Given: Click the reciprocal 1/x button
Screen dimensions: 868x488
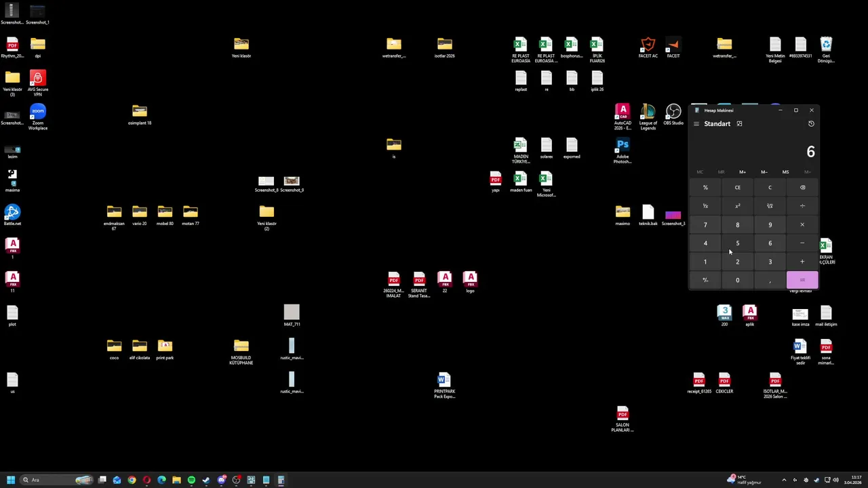Looking at the screenshot, I should [705, 206].
